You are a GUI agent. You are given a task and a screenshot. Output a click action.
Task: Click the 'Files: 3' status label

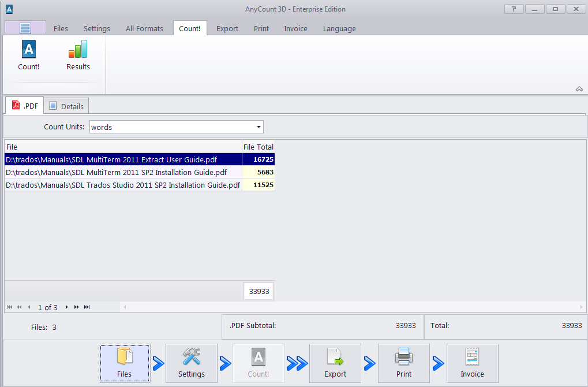[44, 328]
